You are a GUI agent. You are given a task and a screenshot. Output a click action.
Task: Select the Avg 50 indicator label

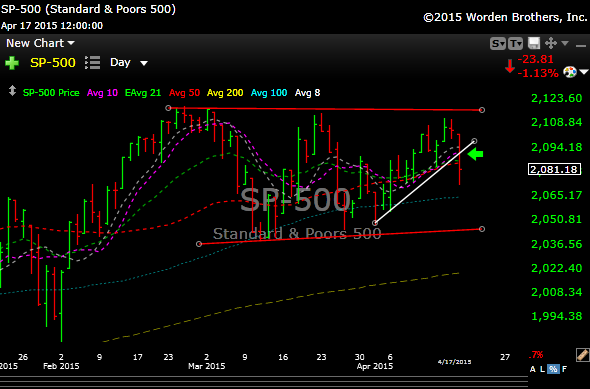(x=184, y=93)
